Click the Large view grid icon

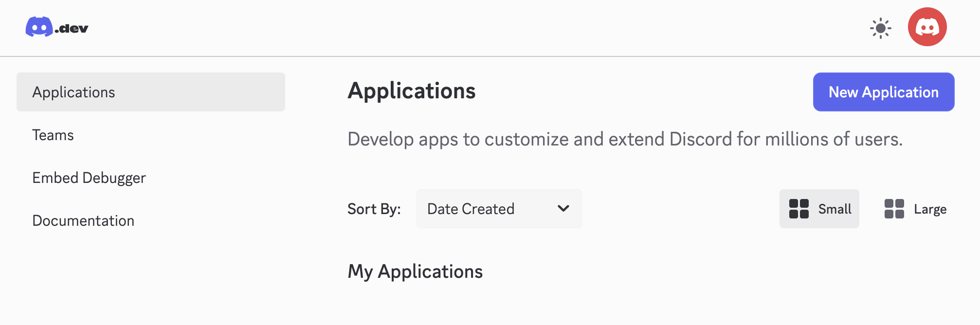point(894,209)
